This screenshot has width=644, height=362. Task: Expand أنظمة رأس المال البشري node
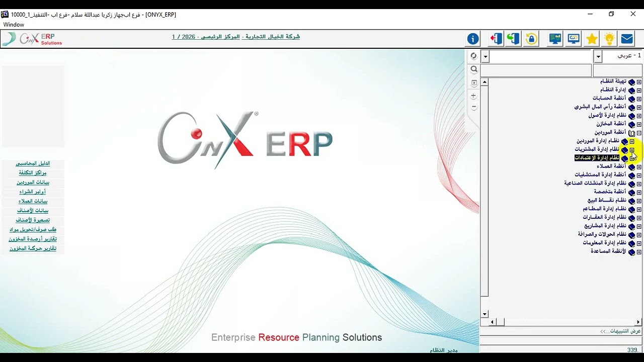pyautogui.click(x=639, y=107)
